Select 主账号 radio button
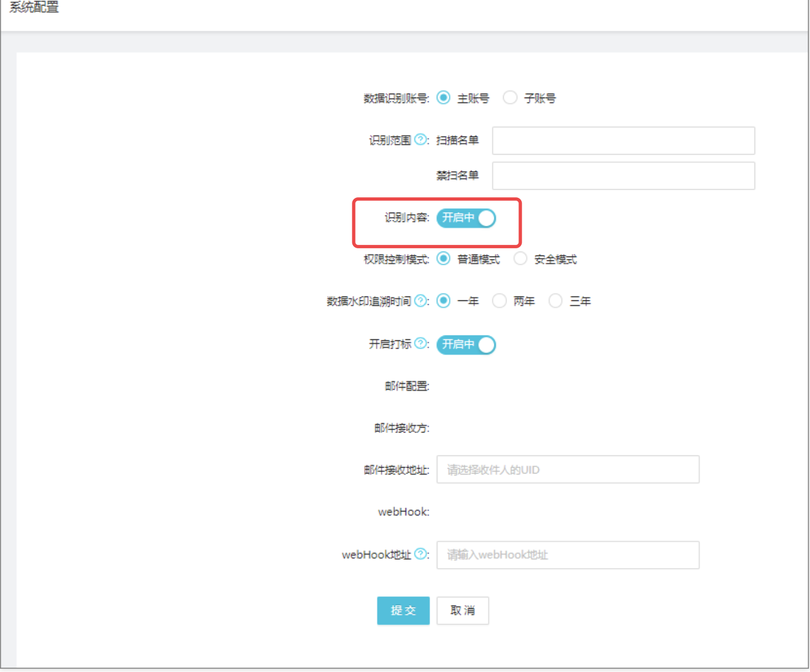Viewport: 810px width, 672px height. (443, 98)
